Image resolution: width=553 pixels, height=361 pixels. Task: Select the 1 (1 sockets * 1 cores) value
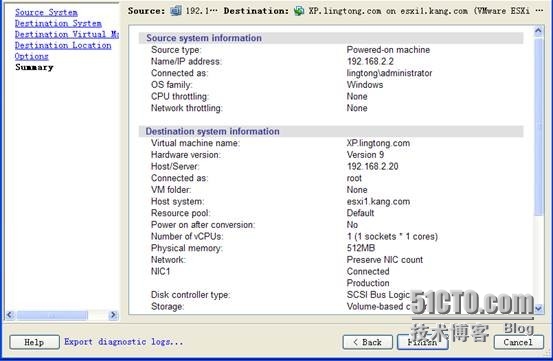click(x=392, y=237)
